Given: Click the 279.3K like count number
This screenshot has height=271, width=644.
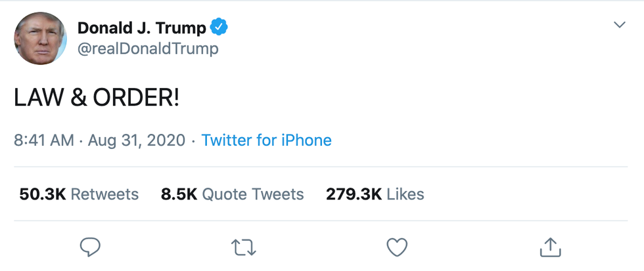Looking at the screenshot, I should click(x=354, y=194).
